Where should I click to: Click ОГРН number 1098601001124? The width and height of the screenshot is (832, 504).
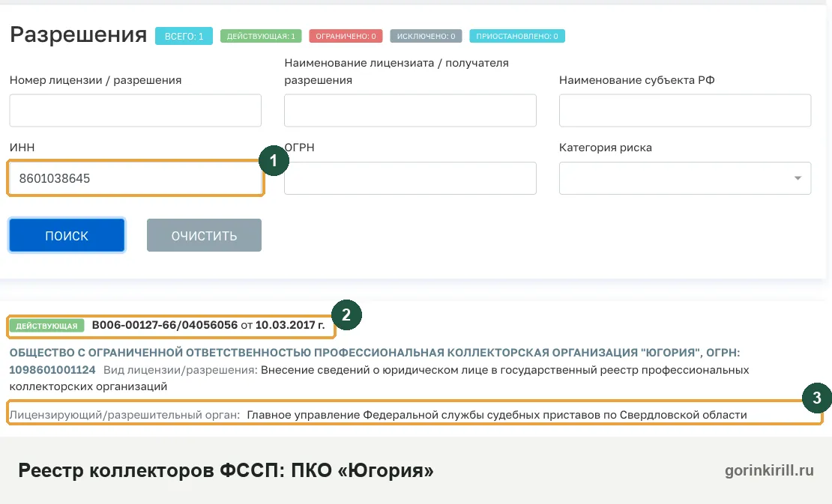pos(52,369)
